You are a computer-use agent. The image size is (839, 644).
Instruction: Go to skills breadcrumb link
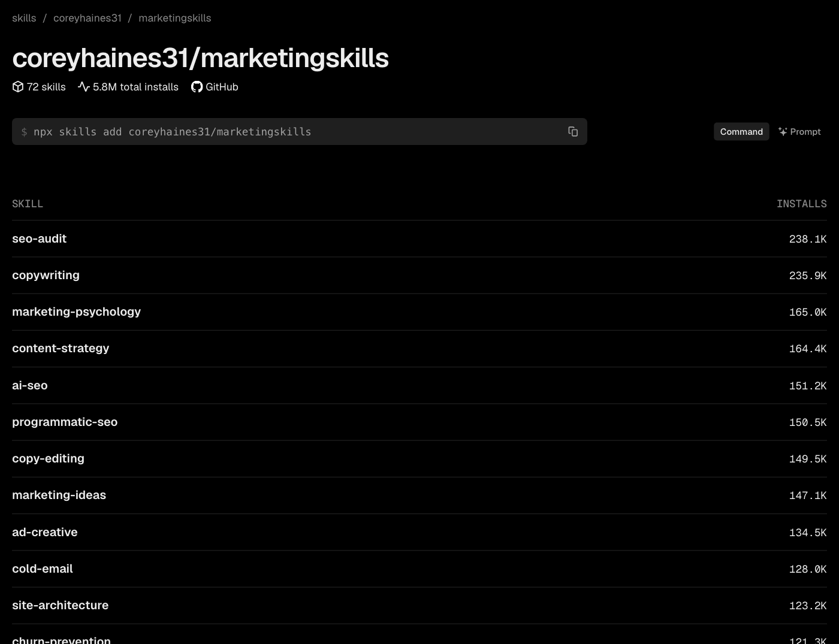(x=24, y=18)
